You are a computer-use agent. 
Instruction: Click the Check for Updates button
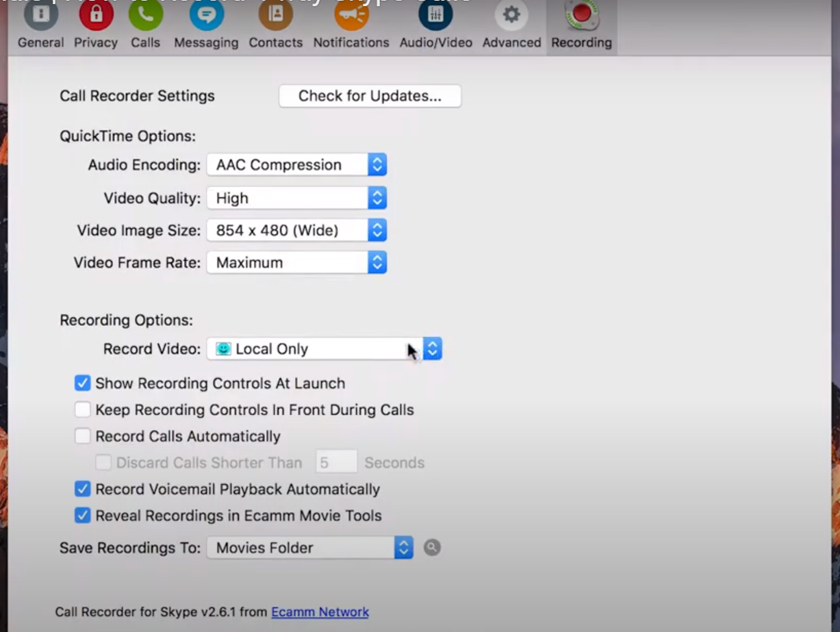pos(370,96)
